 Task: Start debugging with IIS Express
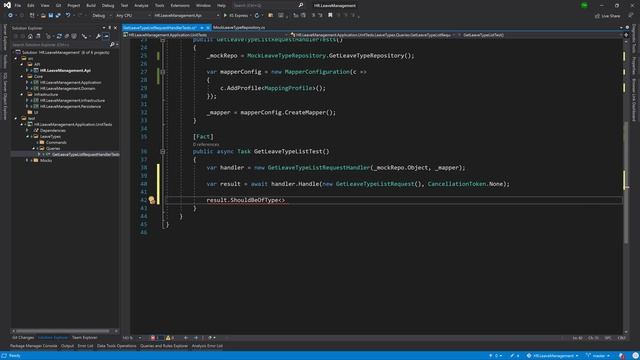tap(236, 16)
